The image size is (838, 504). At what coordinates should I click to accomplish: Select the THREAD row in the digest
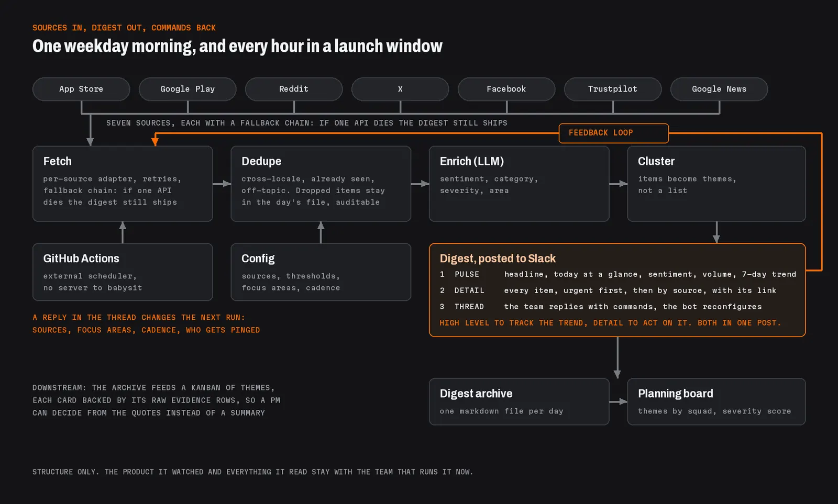click(601, 307)
